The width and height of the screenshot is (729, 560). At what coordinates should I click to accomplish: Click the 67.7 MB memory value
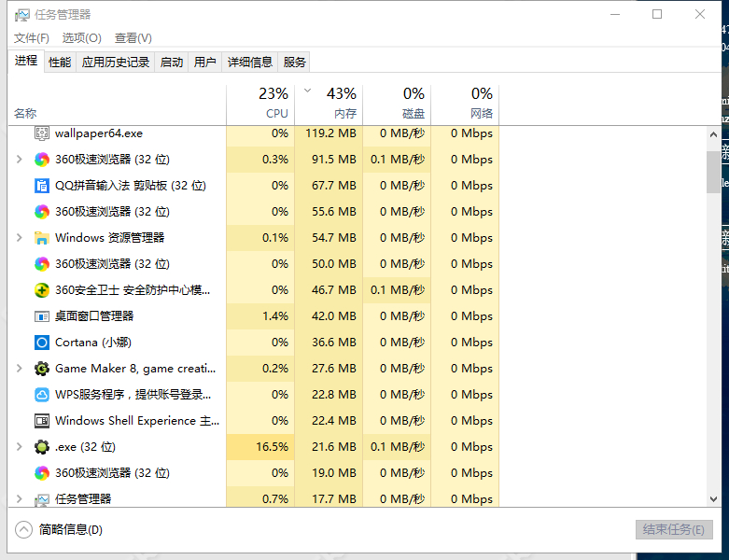(x=334, y=186)
